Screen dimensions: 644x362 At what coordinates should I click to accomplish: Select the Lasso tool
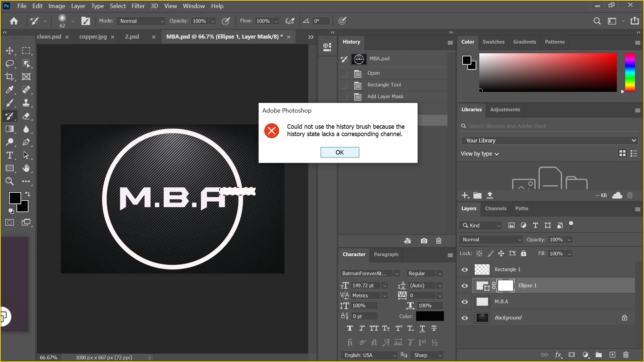coord(9,64)
